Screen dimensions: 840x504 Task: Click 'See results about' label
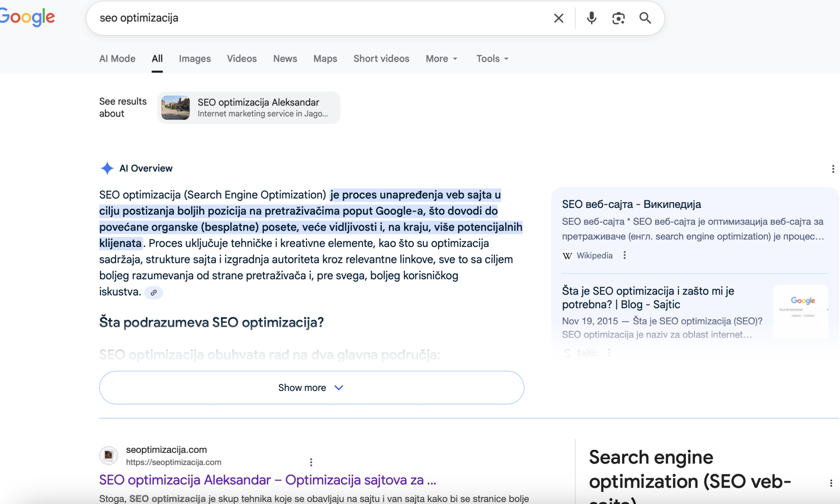(x=123, y=108)
